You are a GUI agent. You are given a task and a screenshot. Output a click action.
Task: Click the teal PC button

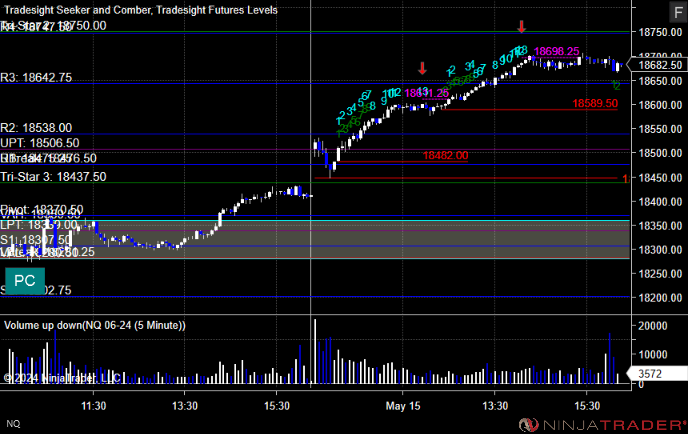click(x=25, y=281)
